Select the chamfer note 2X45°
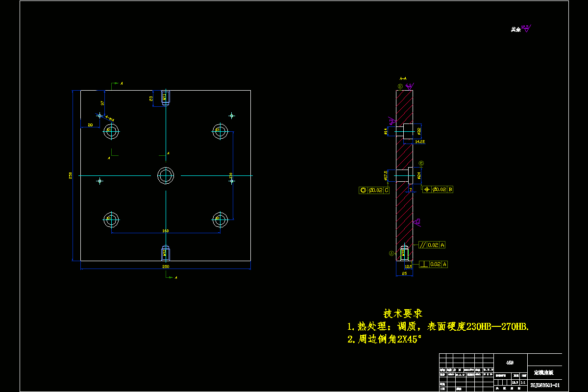The width and height of the screenshot is (588, 392). tap(384, 339)
